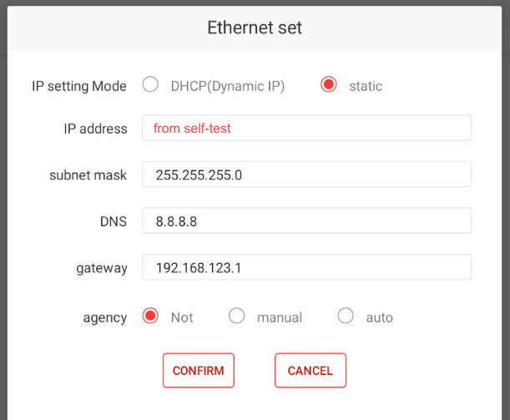Click the 'DHCP(Dynamic IP)' option text

[228, 86]
